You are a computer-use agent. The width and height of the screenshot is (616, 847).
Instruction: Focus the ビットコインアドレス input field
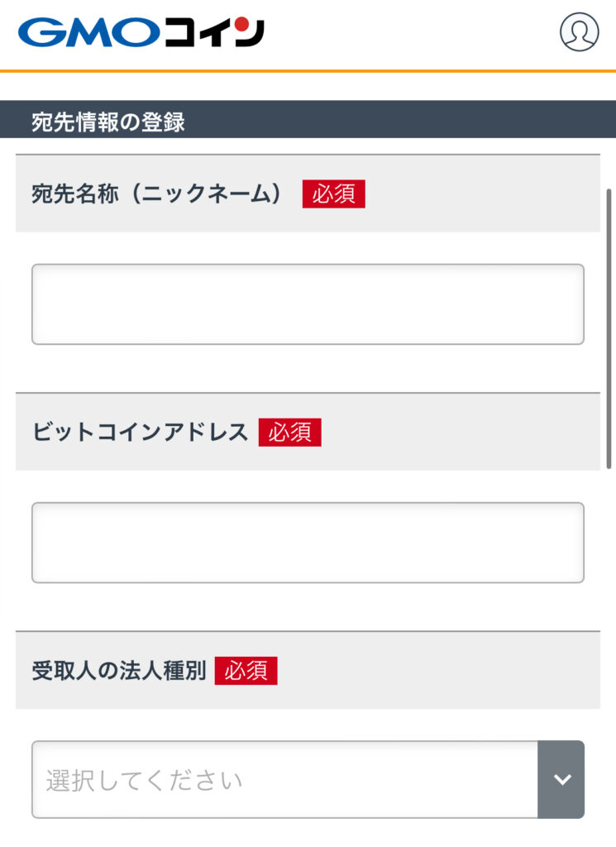308,542
